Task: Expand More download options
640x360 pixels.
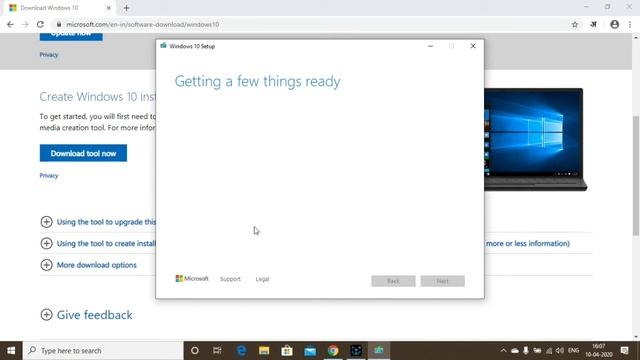Action: [x=89, y=265]
